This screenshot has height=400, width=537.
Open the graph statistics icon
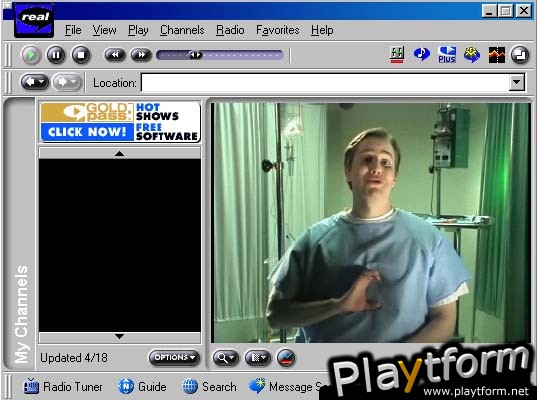pos(497,55)
